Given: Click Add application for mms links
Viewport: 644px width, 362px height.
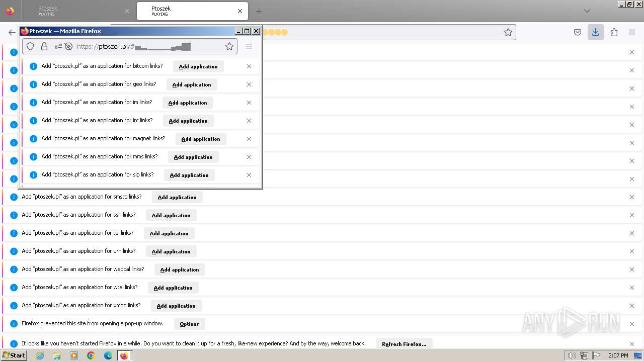Looking at the screenshot, I should pyautogui.click(x=193, y=157).
